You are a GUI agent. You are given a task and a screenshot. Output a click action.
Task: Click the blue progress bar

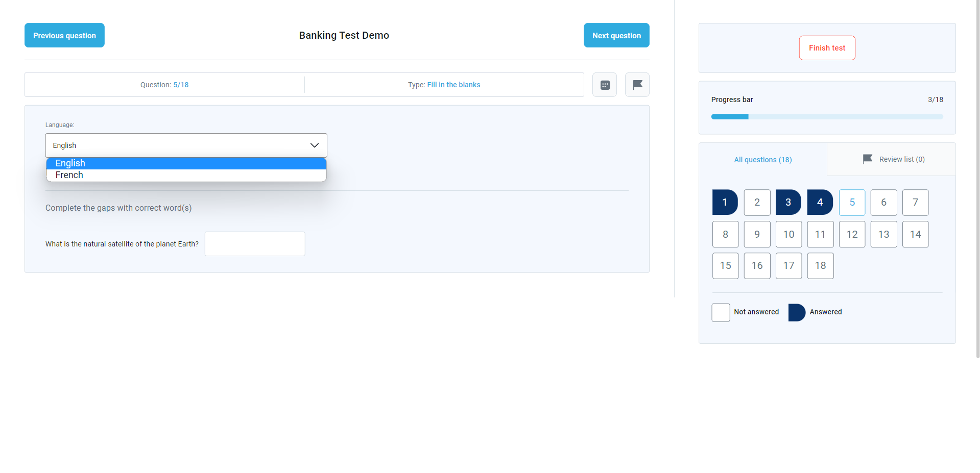click(827, 117)
